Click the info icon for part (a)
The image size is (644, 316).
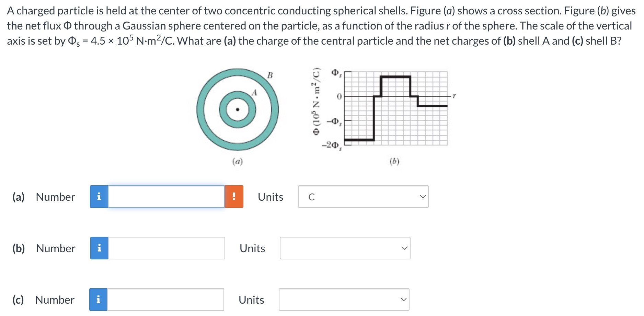tap(99, 197)
